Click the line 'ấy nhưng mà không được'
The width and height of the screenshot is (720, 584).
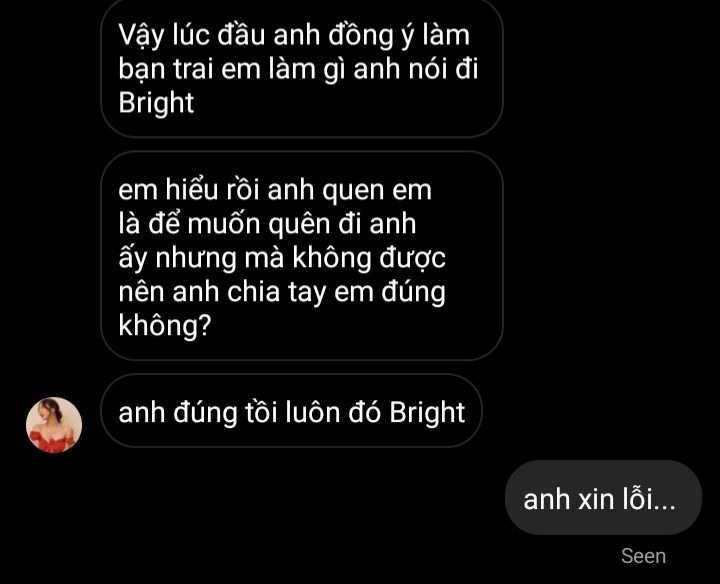[282, 258]
